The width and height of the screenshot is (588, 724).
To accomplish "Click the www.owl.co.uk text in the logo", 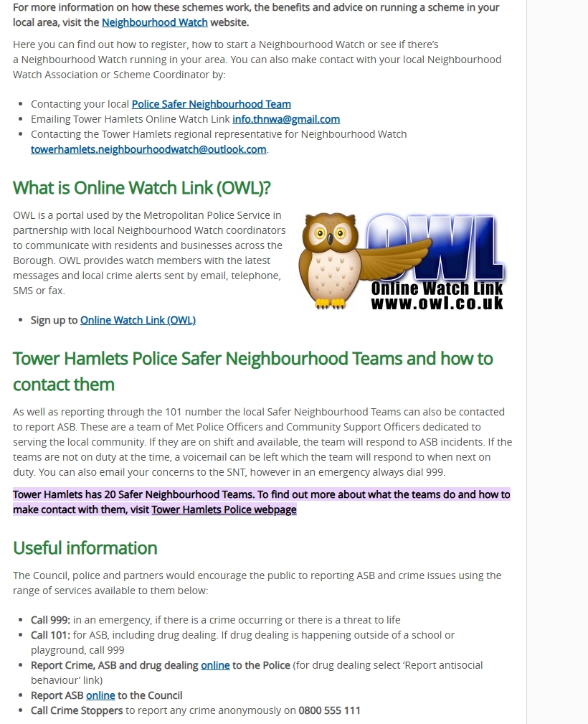I will [437, 304].
